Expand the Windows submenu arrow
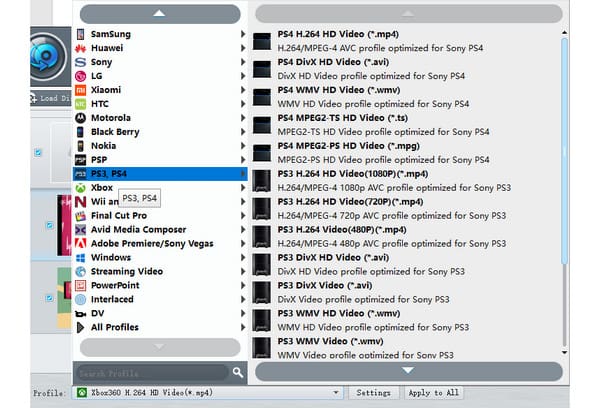The height and width of the screenshot is (408, 600). (x=243, y=258)
